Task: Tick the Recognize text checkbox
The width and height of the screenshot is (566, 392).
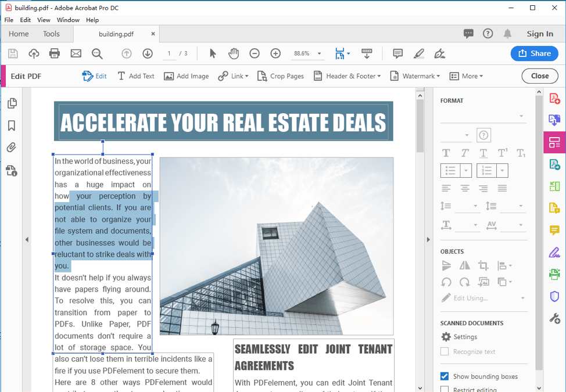Action: tap(445, 351)
